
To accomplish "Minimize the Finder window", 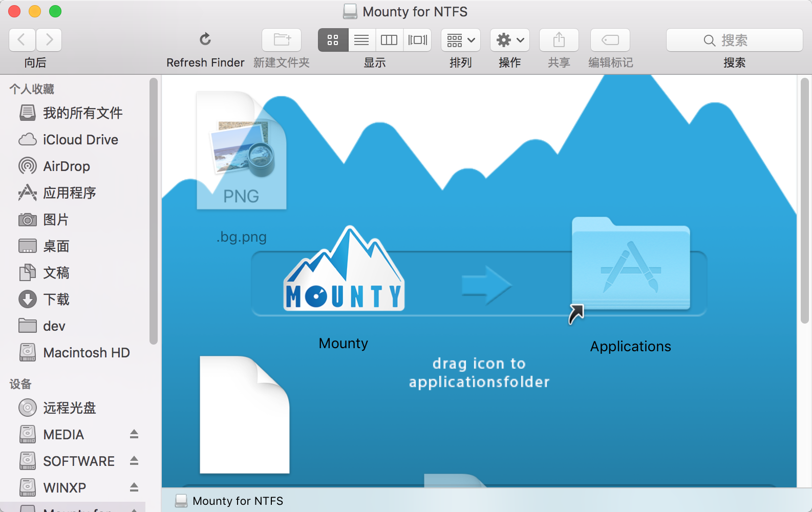I will click(x=35, y=11).
